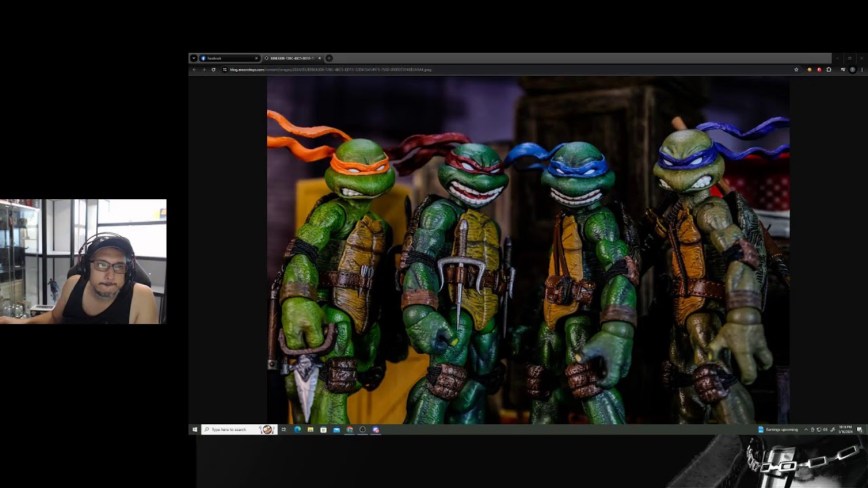The image size is (868, 488).
Task: View site information icon in address bar
Action: pyautogui.click(x=224, y=70)
